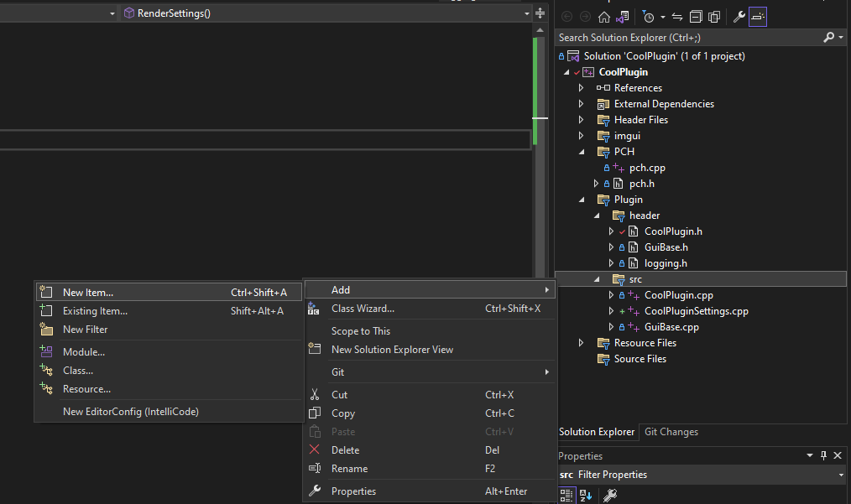Switch between solutions and folder views icon

(x=622, y=17)
